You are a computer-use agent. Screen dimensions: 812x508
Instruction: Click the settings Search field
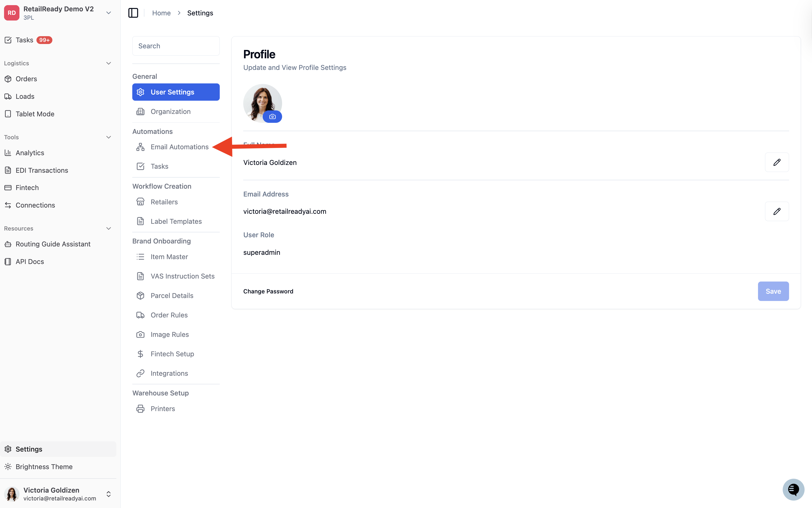tap(176, 46)
